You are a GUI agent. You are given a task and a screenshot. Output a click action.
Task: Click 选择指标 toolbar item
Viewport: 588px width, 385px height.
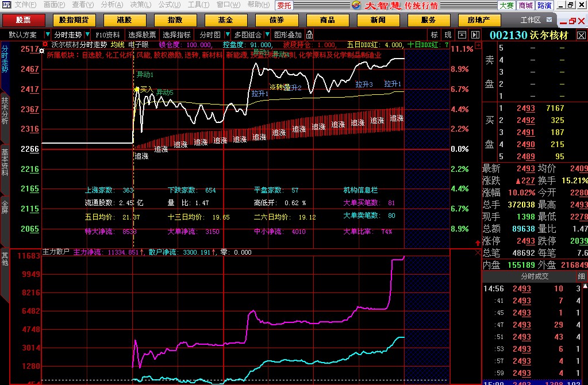pos(176,35)
